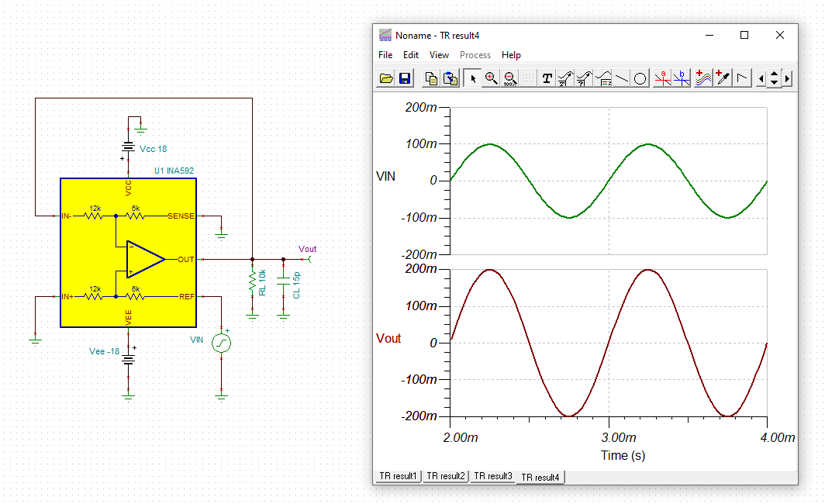Select the Vee battery symbol in schematic
Viewport: 825px width, 504px height.
tap(129, 360)
